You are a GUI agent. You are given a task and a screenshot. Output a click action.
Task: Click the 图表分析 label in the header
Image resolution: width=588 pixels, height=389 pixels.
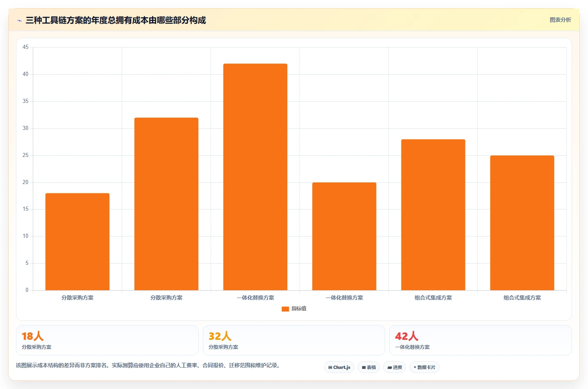coord(560,20)
